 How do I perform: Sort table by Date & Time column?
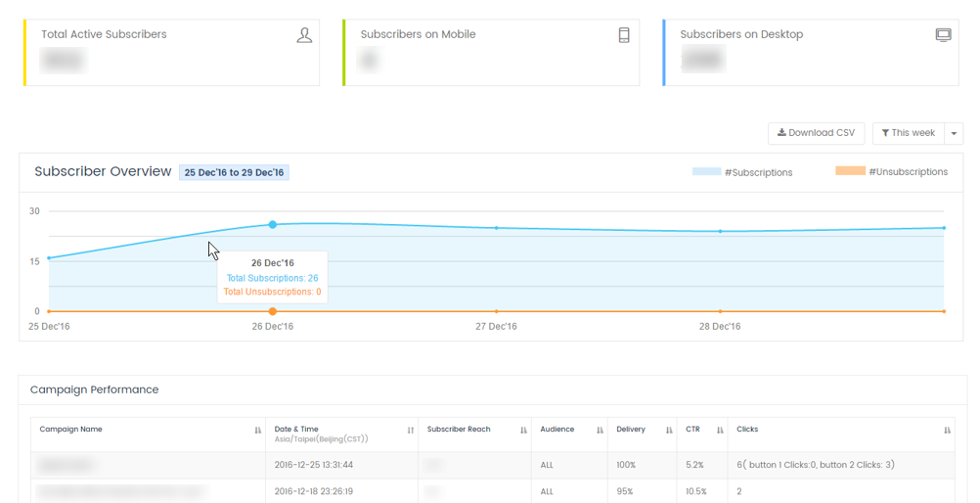[410, 430]
